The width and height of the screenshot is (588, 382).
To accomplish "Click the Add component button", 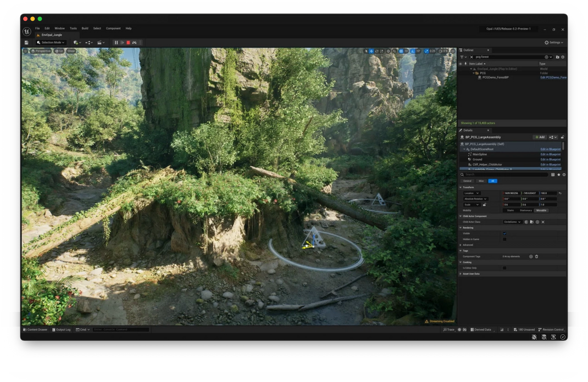I will (540, 137).
